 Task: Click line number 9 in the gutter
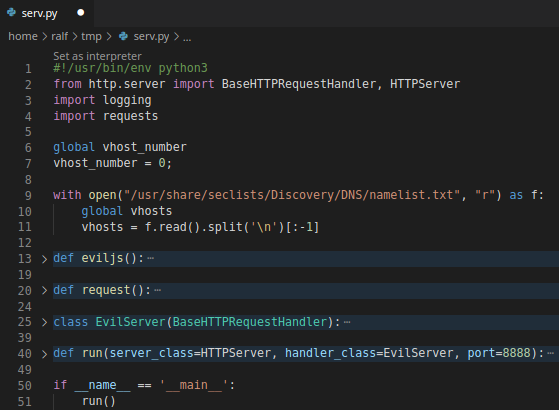[x=28, y=196]
